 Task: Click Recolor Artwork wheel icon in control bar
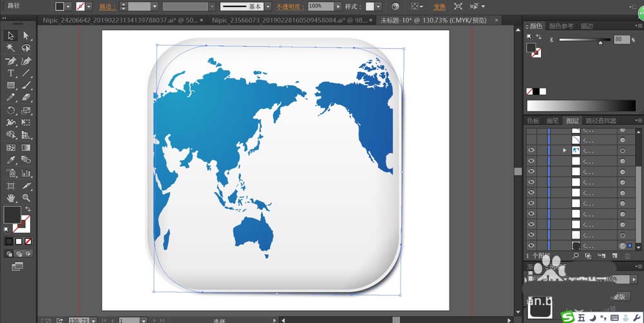click(395, 6)
